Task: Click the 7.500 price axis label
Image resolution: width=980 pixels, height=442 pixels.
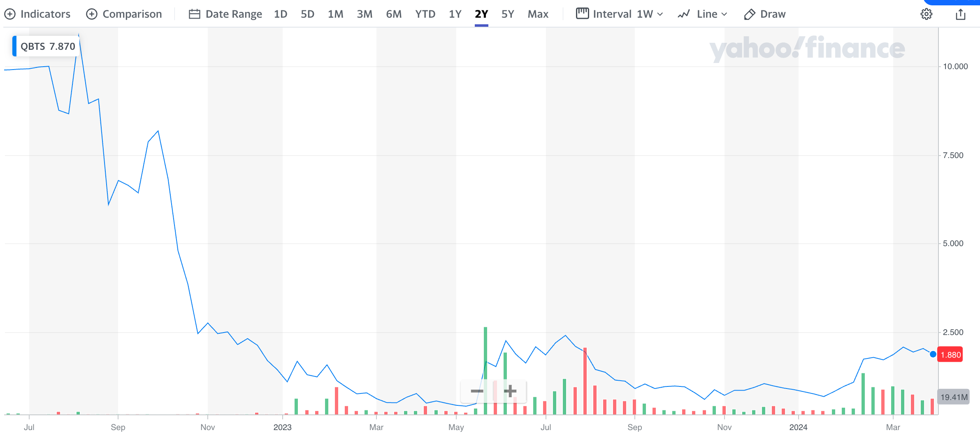Action: tap(953, 155)
